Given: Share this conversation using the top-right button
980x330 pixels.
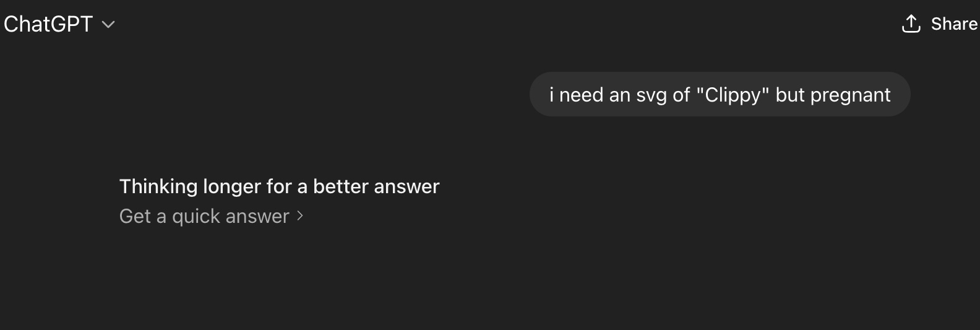Looking at the screenshot, I should point(940,24).
